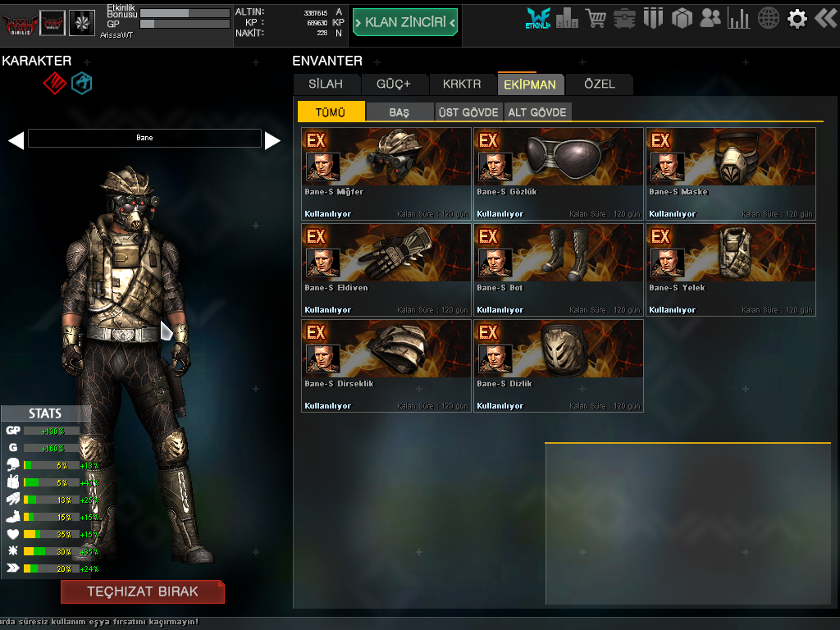This screenshot has width=840, height=630.
Task: Click the clan emblem next to logo
Action: coord(52,24)
